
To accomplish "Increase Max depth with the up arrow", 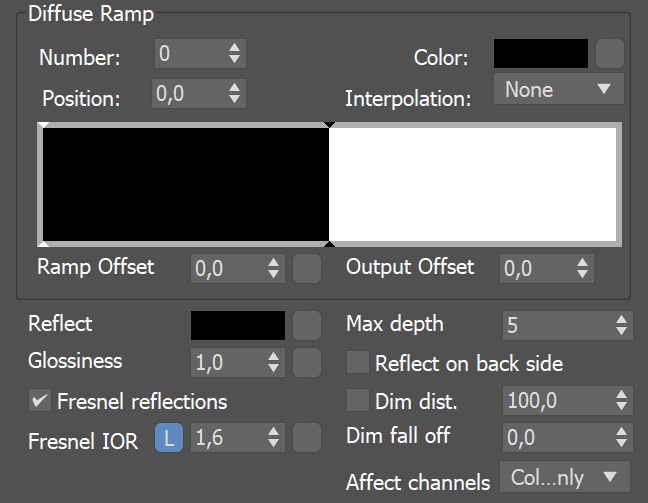I will tap(621, 319).
